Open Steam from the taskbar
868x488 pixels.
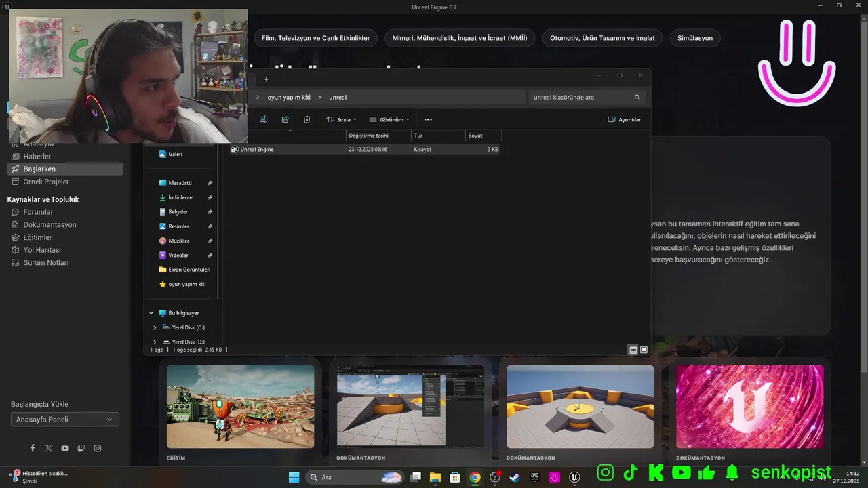[x=515, y=477]
